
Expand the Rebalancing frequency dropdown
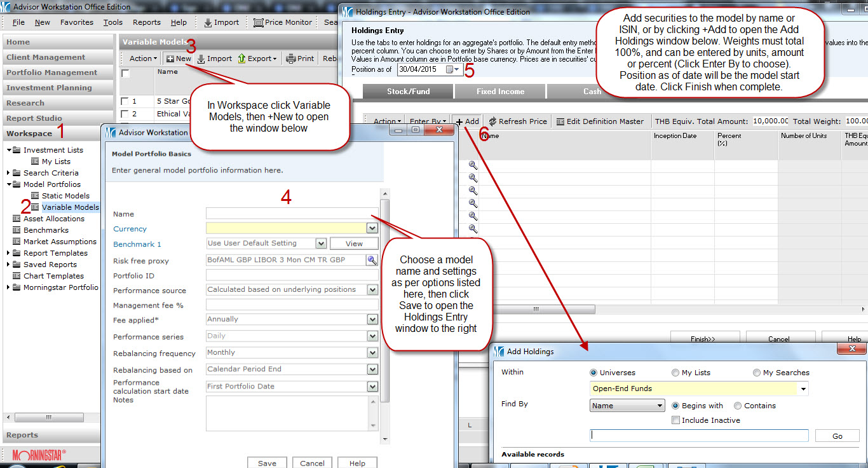tap(372, 353)
